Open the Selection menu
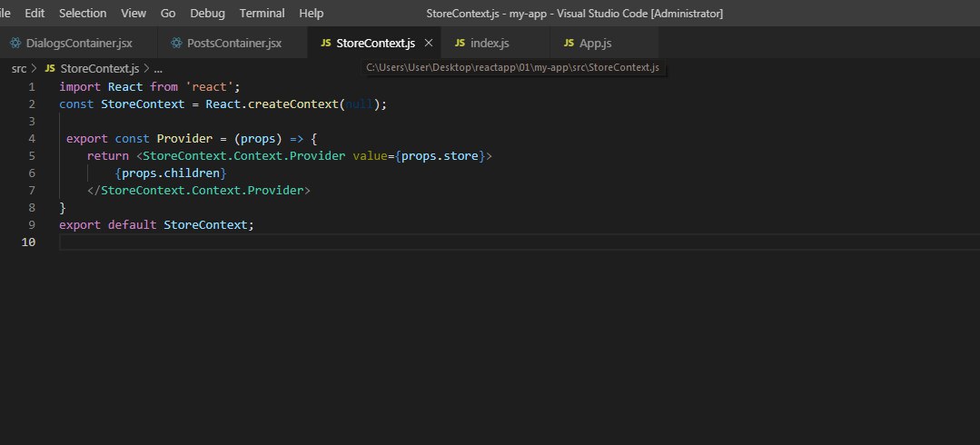The image size is (980, 445). tap(83, 14)
